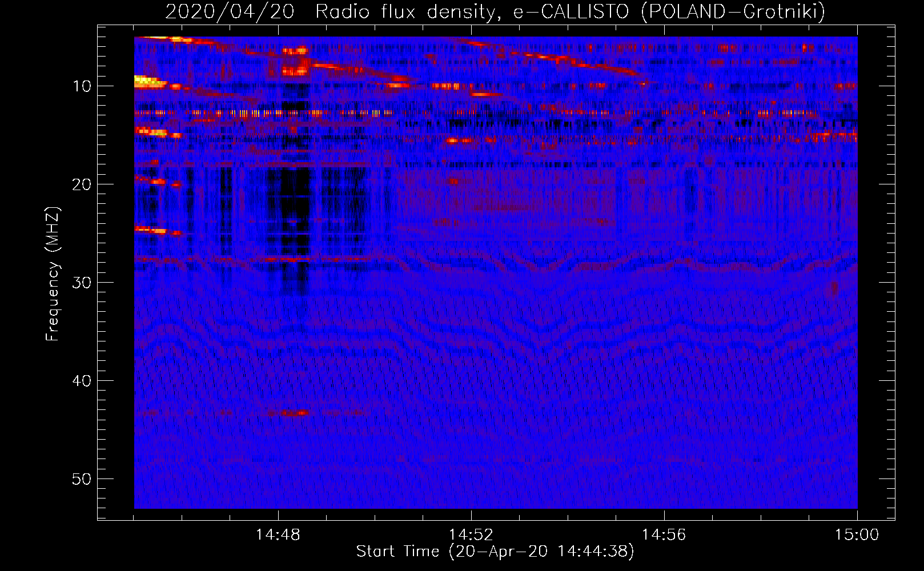Click the 50 MHz frequency tick label
Image resolution: width=924 pixels, height=571 pixels.
point(82,479)
